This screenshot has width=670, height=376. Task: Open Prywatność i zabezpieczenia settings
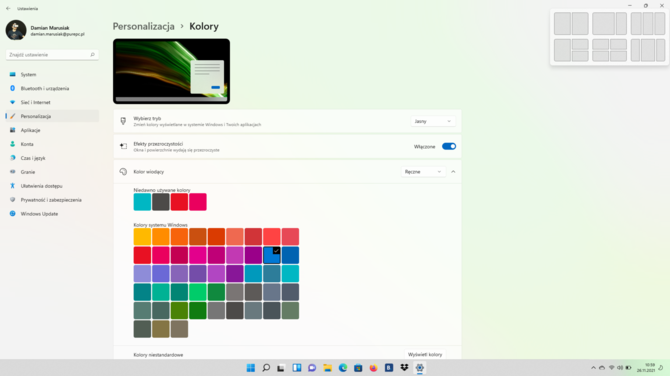point(52,200)
